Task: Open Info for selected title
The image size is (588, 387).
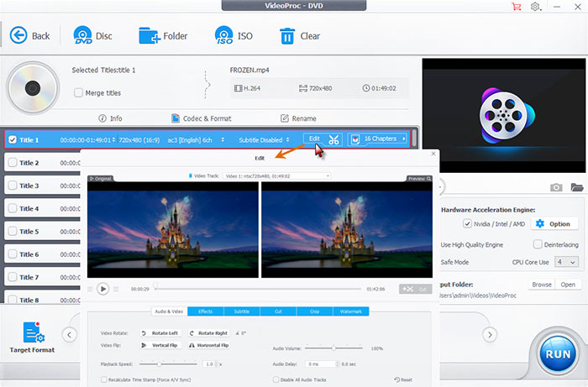Action: 110,118
